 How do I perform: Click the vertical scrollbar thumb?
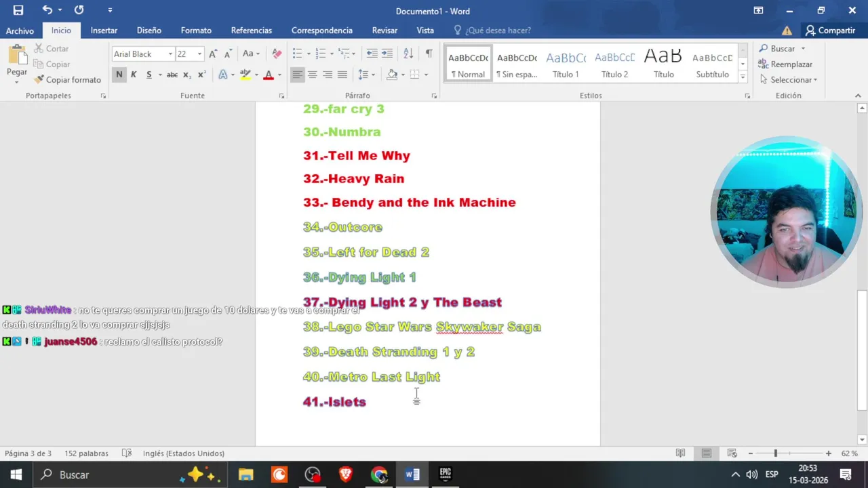(862, 350)
